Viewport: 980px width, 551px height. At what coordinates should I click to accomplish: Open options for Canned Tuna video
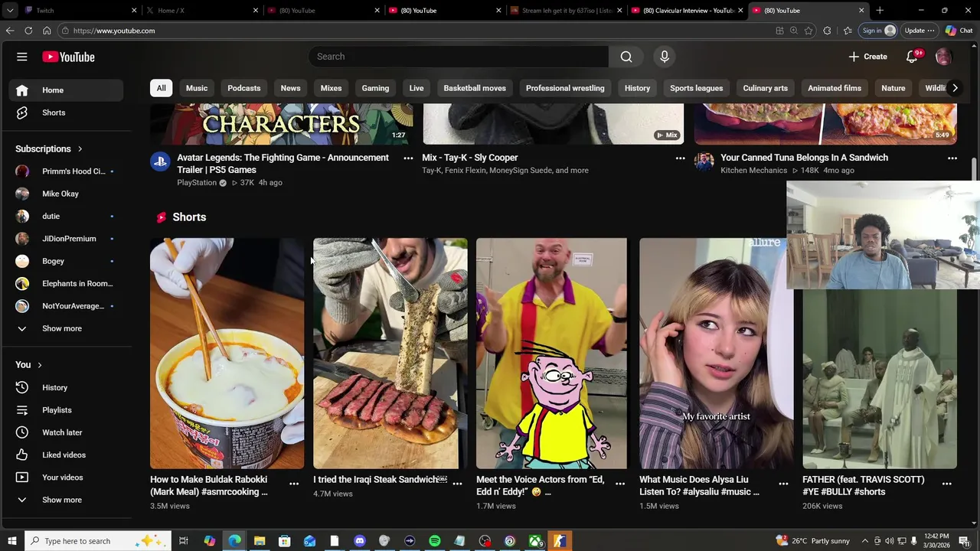coord(952,158)
